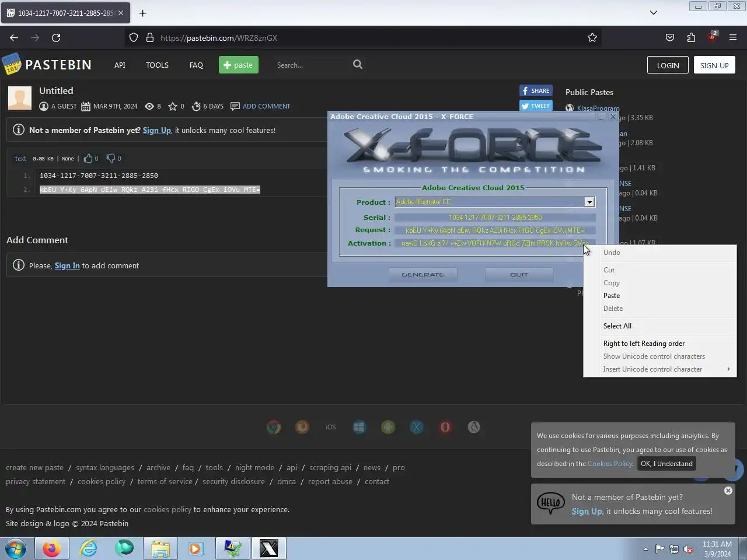Click the guest avatar thumbnail
747x560 pixels.
click(x=20, y=98)
